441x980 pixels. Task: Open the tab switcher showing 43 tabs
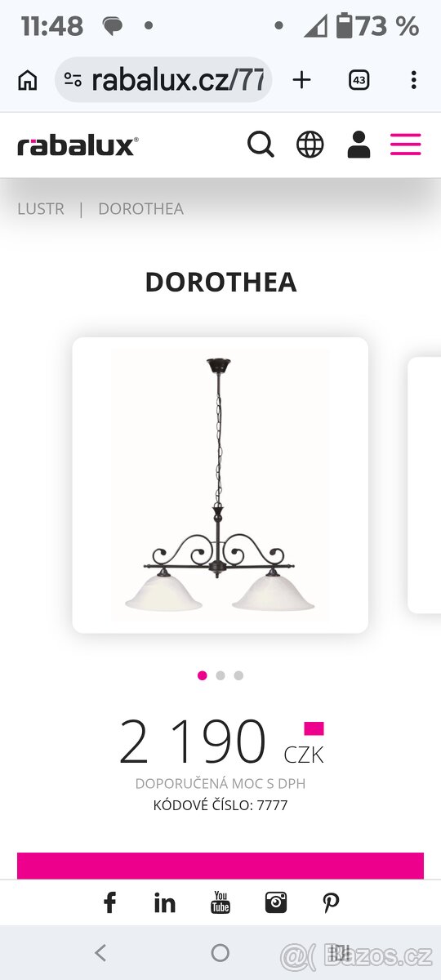click(x=359, y=80)
